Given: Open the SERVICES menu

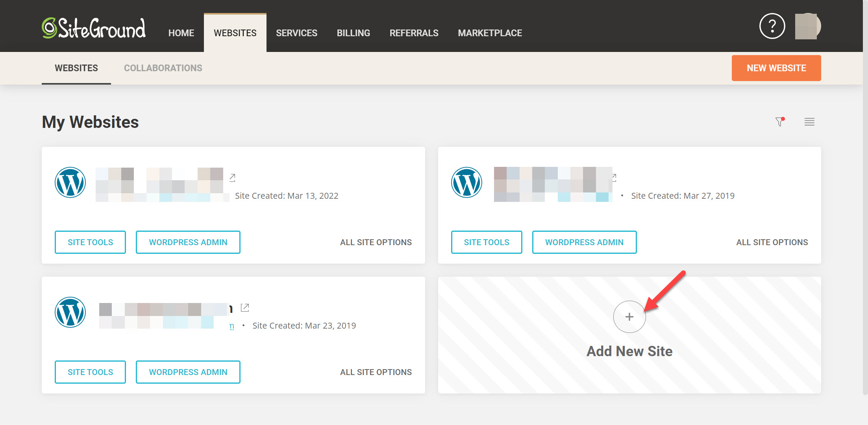Looking at the screenshot, I should coord(296,33).
